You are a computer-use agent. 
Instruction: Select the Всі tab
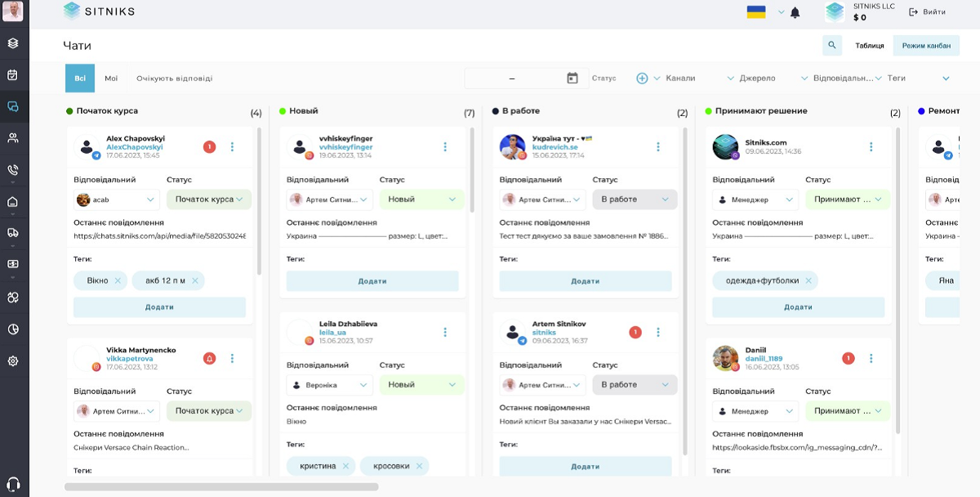pyautogui.click(x=80, y=78)
